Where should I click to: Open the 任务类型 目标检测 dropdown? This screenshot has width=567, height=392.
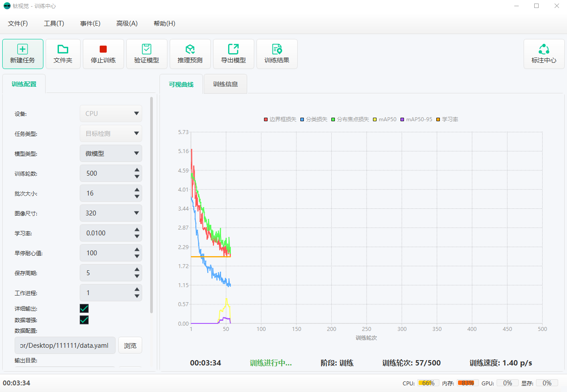[x=111, y=134]
